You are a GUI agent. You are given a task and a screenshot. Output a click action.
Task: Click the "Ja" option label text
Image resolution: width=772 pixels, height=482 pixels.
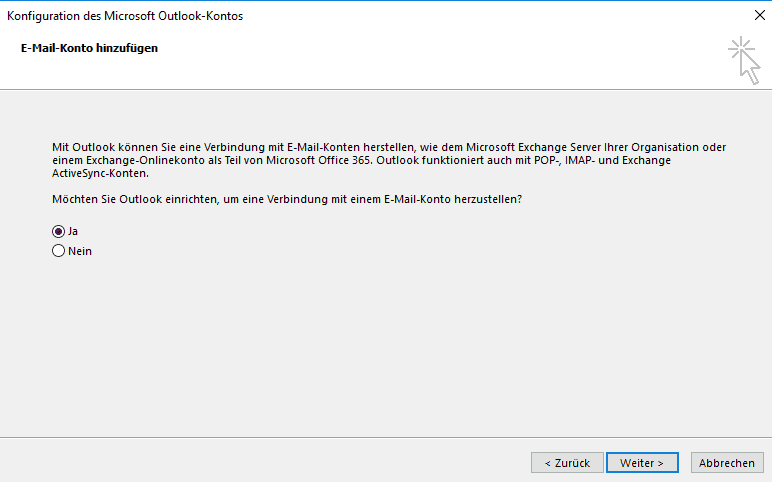pyautogui.click(x=73, y=231)
